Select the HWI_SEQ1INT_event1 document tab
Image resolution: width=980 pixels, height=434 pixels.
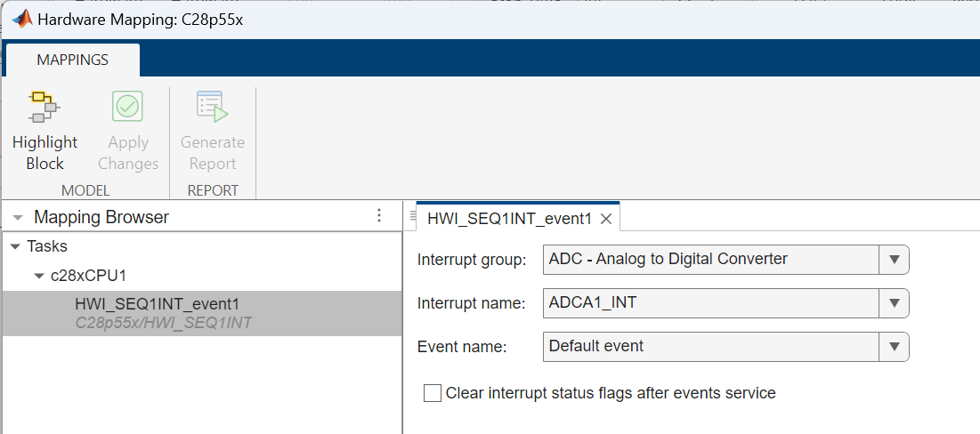click(509, 219)
